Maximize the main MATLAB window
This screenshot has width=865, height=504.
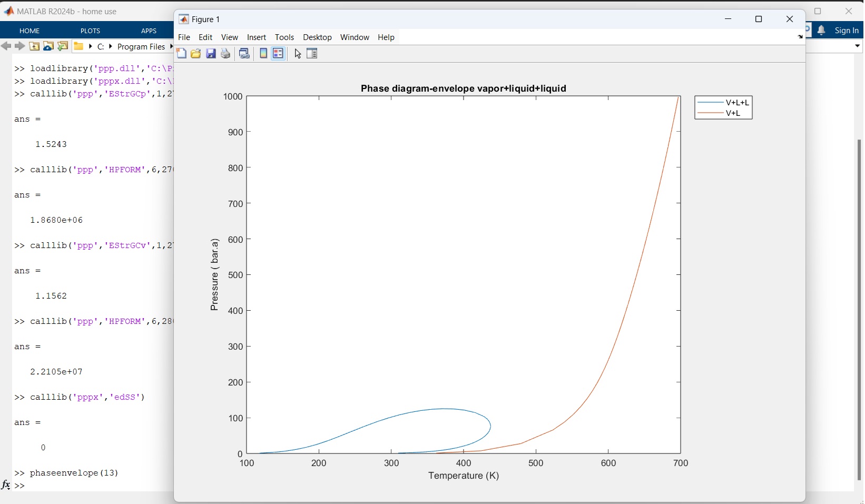pos(818,11)
